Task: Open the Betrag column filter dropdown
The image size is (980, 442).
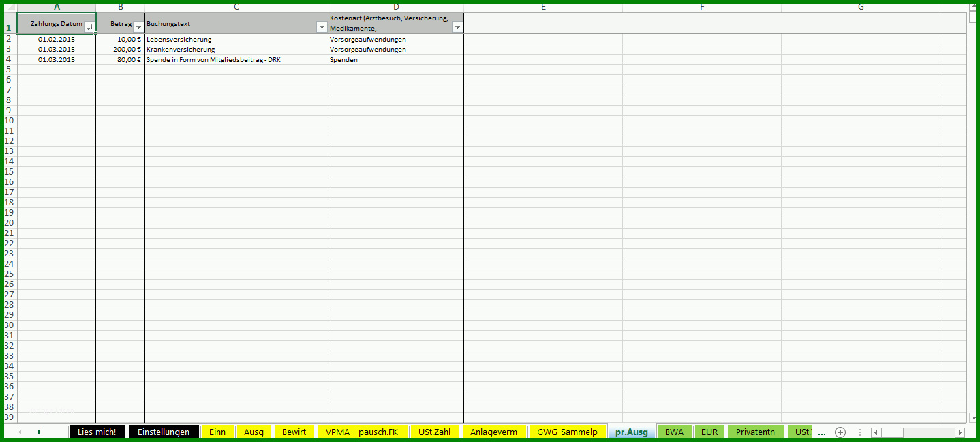Action: click(139, 27)
